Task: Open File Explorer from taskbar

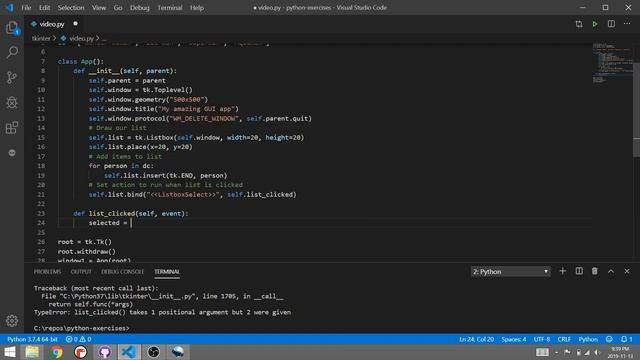Action: 32,352
